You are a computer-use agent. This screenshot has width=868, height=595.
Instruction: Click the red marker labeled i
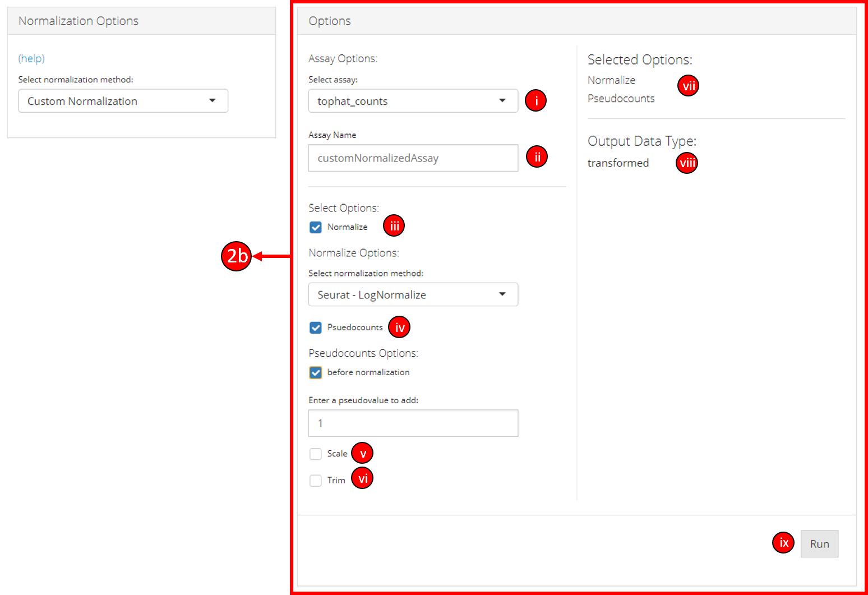tap(535, 101)
